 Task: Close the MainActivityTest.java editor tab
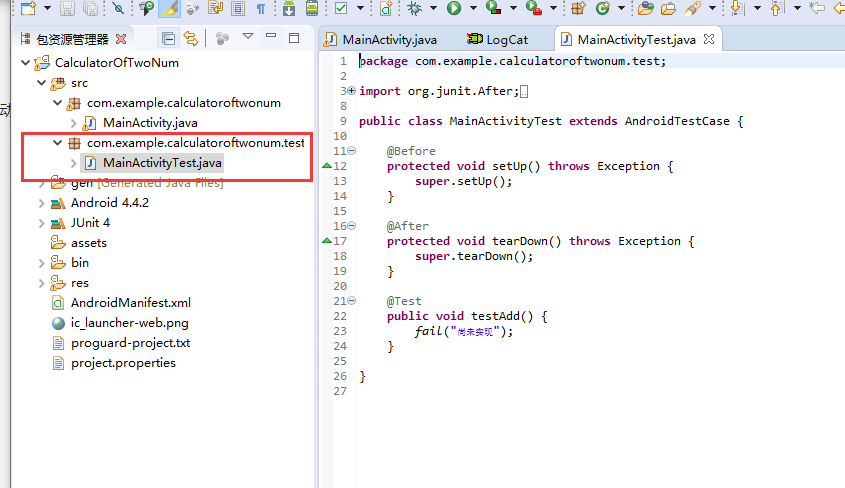(x=709, y=39)
